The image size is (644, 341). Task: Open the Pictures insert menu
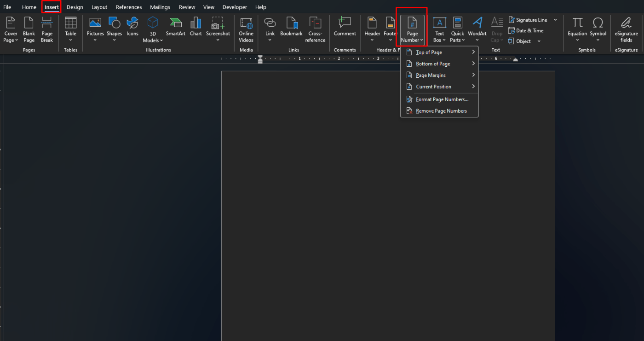[x=95, y=30]
